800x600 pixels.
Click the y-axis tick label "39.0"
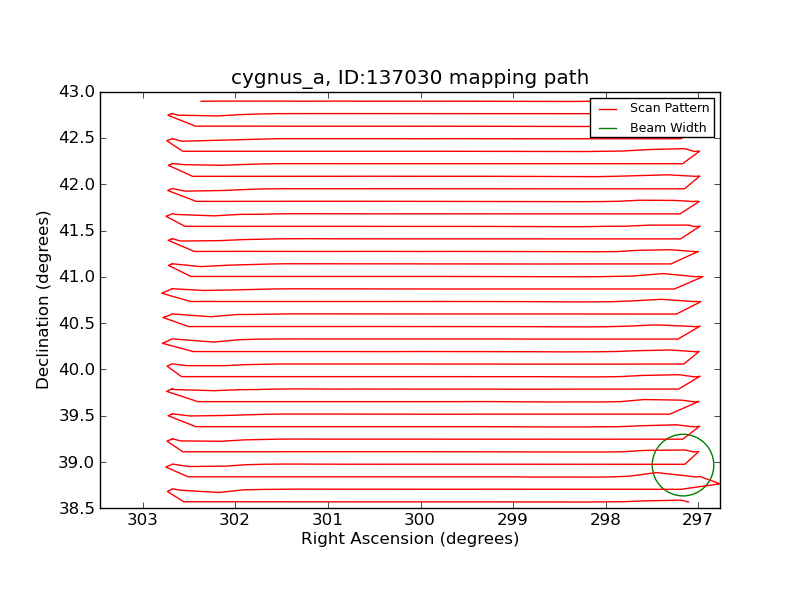click(x=77, y=462)
